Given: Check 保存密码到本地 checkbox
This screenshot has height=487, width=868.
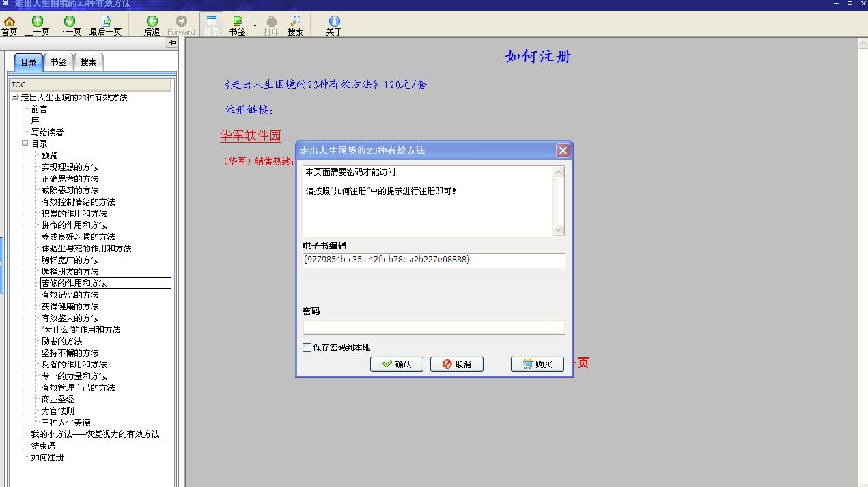Looking at the screenshot, I should pyautogui.click(x=307, y=348).
